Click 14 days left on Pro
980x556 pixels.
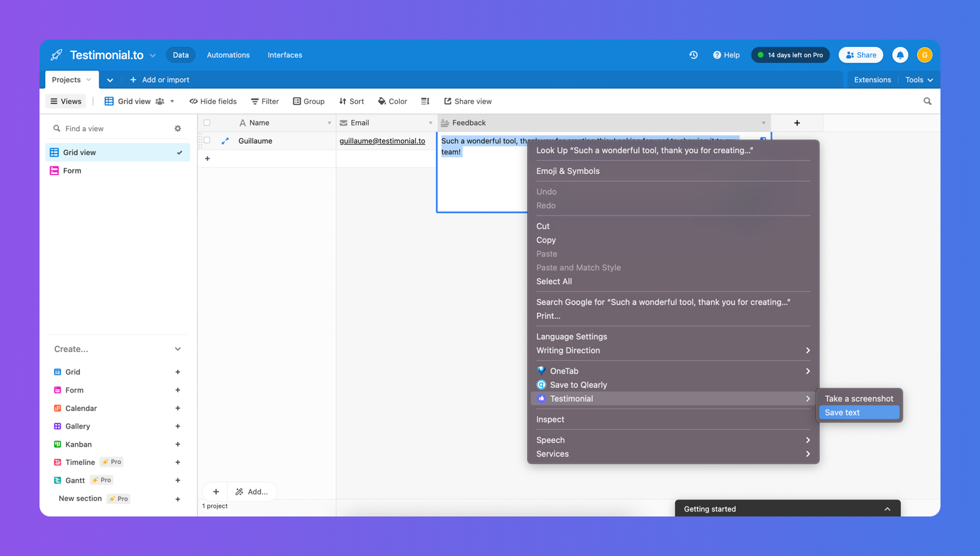(x=791, y=55)
